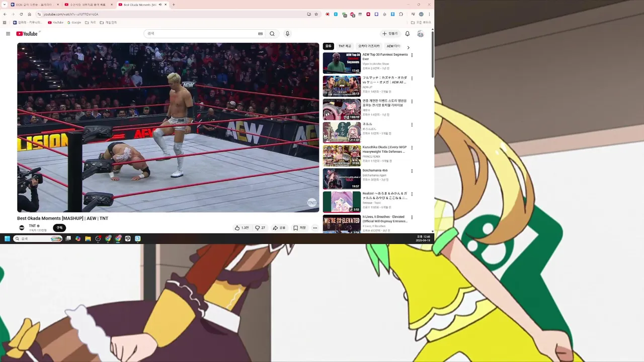Image resolution: width=644 pixels, height=362 pixels.
Task: Open the YouTube bookmark in bookmarks bar
Action: click(56, 22)
